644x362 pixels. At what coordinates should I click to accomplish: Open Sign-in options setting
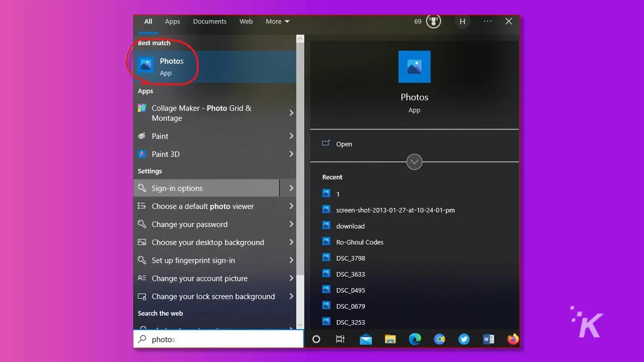tap(206, 188)
